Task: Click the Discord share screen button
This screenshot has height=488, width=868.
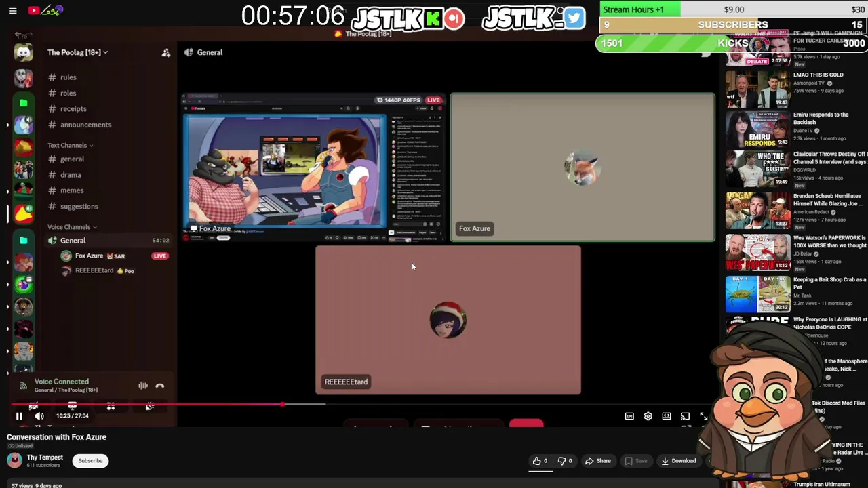Action: tap(72, 407)
